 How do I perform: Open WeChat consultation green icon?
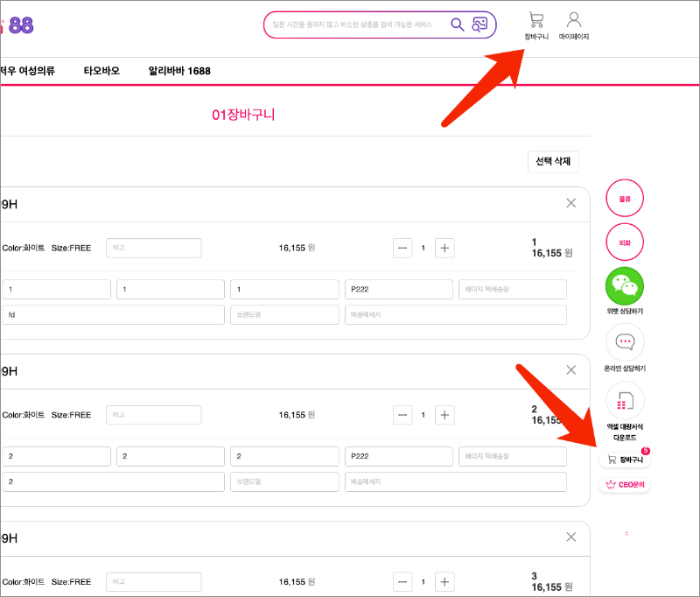click(625, 285)
